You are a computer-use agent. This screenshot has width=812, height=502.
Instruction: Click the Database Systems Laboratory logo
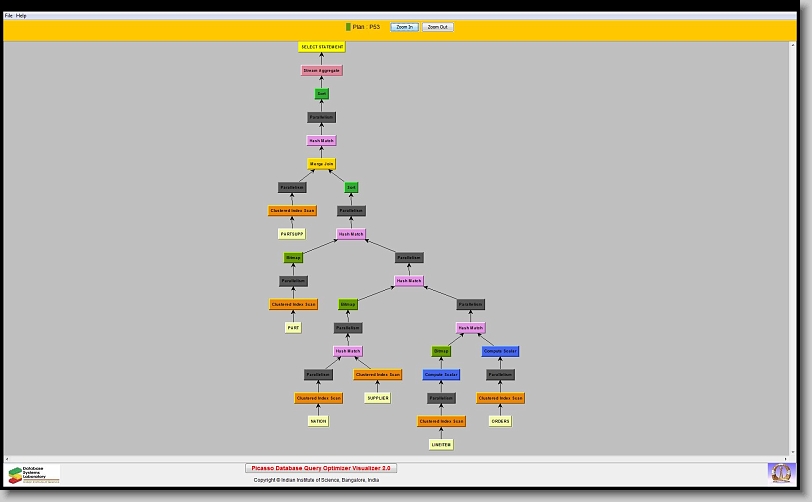34,474
